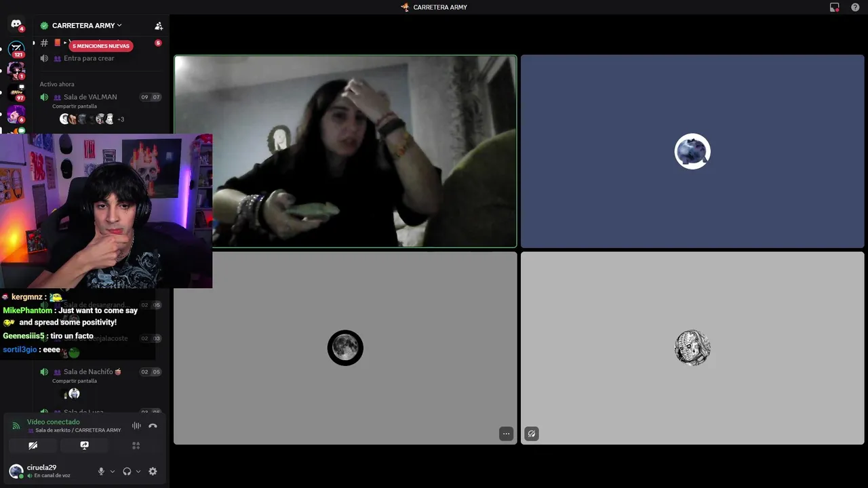868x488 pixels.
Task: Click the ciruela29 user avatar
Action: click(16, 471)
